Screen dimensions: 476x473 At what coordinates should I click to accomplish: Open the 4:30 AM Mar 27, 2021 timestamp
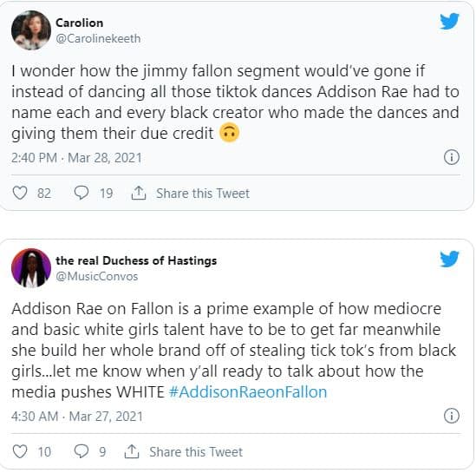pos(77,417)
